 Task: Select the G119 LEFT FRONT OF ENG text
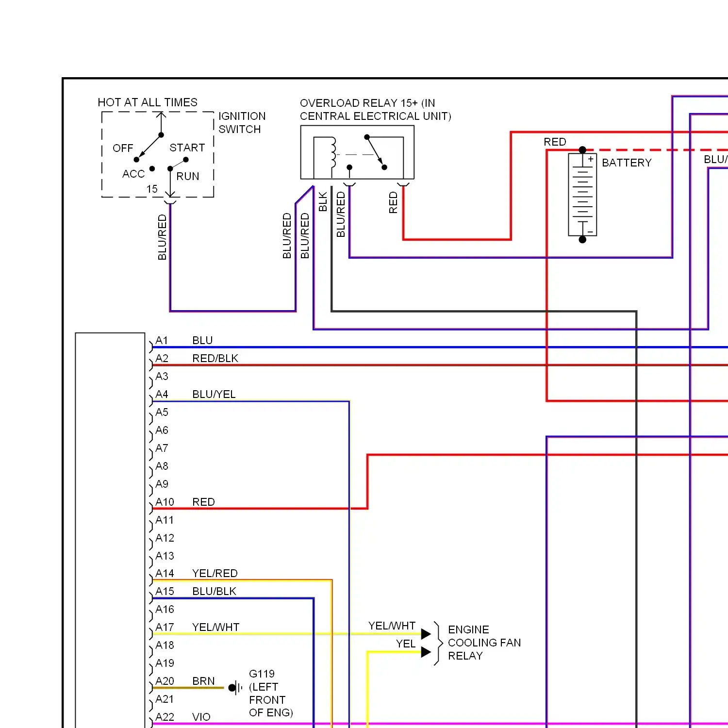tap(271, 693)
